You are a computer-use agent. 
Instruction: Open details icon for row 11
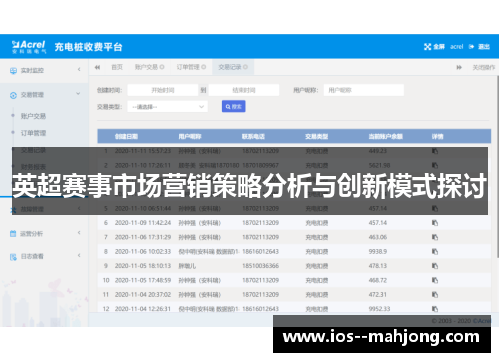(x=435, y=295)
